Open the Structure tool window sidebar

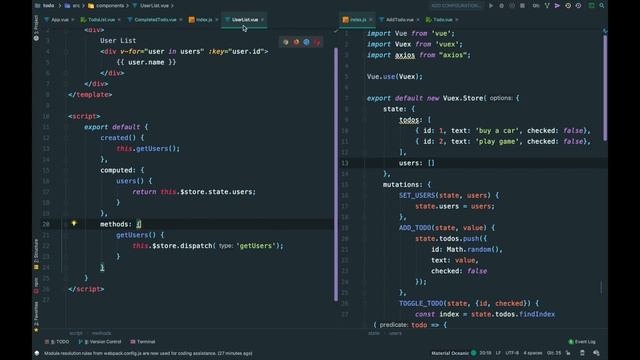point(36,254)
